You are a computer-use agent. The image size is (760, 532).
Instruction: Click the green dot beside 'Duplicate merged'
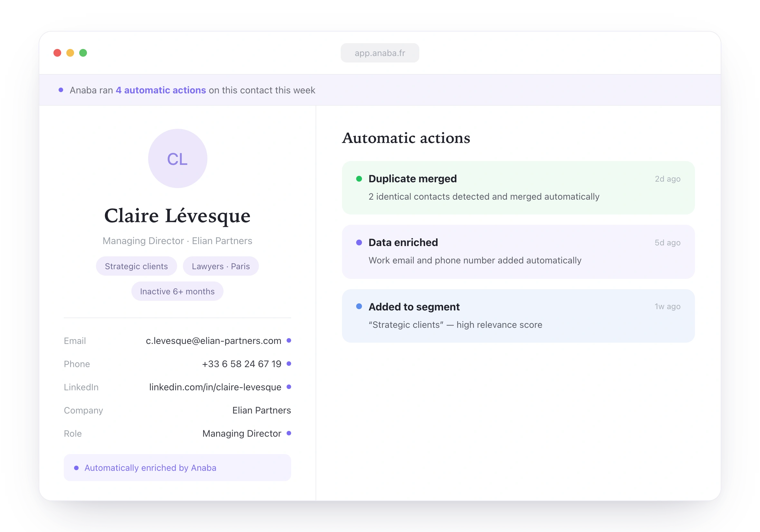tap(359, 179)
